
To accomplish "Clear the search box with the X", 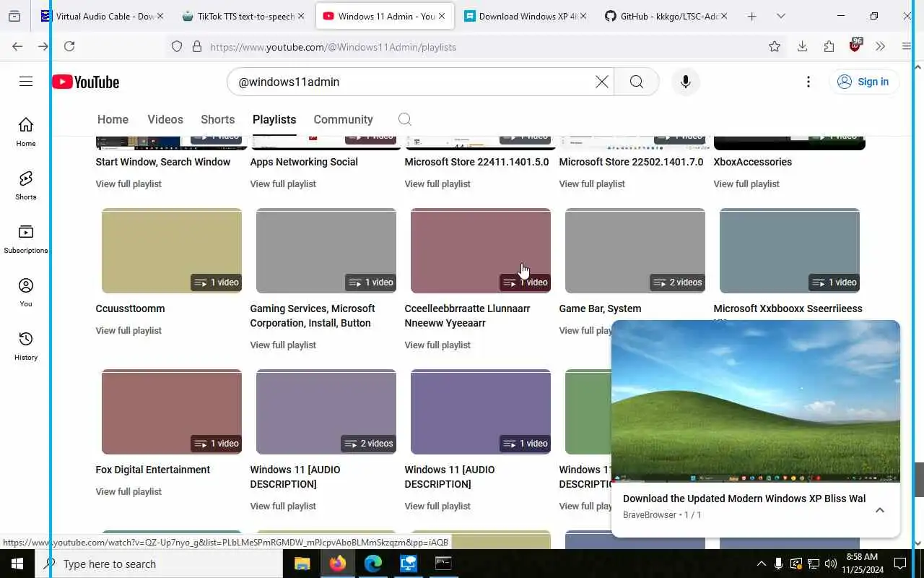I will point(601,82).
